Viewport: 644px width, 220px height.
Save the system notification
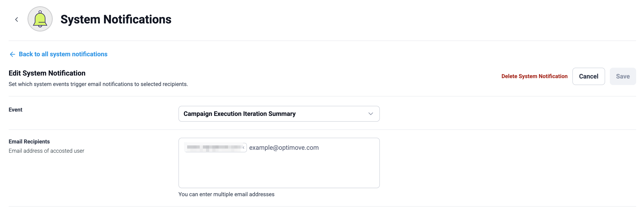pyautogui.click(x=623, y=76)
